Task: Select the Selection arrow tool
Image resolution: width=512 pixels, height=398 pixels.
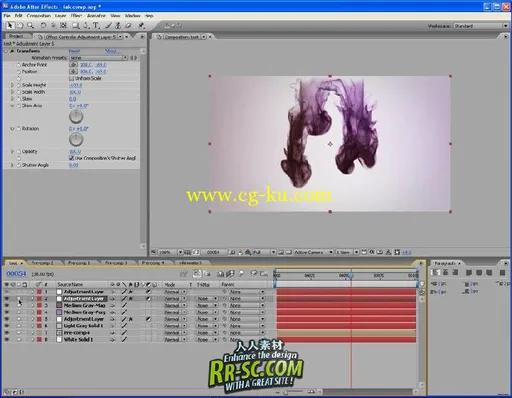Action: point(10,25)
